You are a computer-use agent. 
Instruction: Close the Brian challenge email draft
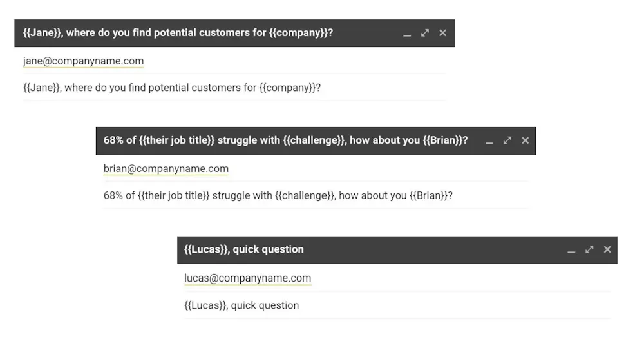click(x=525, y=140)
